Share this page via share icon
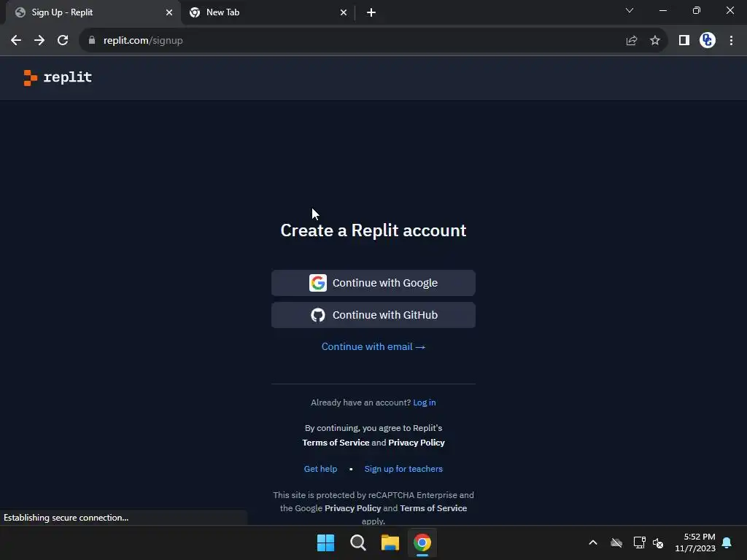Viewport: 747px width, 560px height. pos(632,41)
